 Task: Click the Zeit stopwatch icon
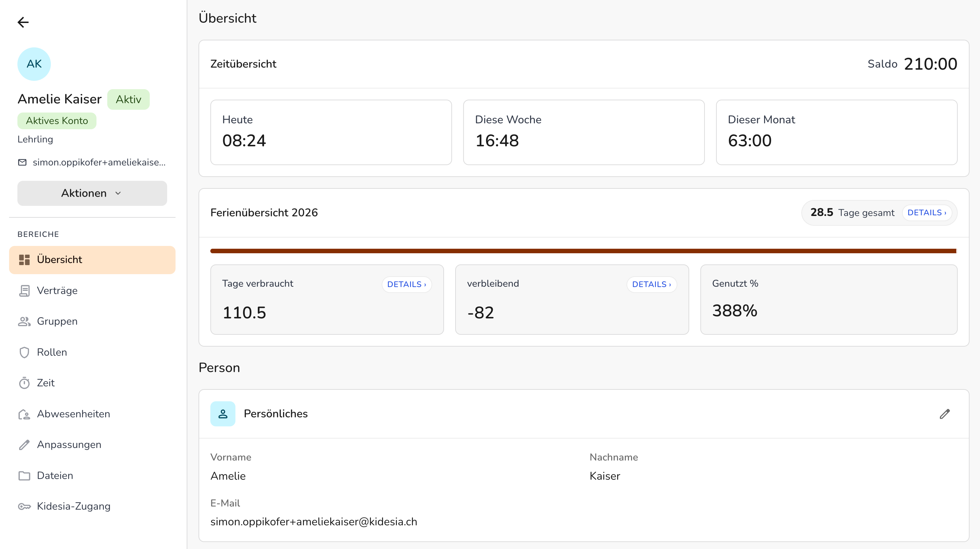24,383
